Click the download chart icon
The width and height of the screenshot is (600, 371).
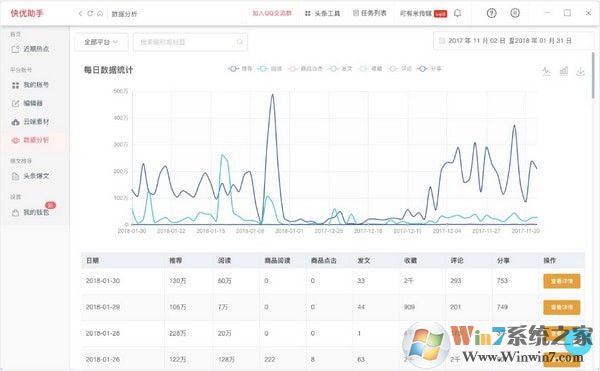coord(580,71)
